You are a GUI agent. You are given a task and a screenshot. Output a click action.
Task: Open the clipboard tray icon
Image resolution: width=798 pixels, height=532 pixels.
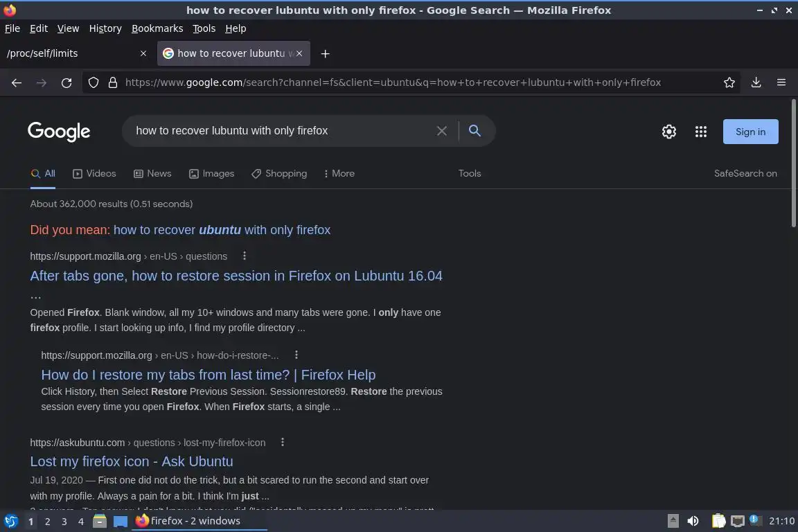[x=718, y=521]
